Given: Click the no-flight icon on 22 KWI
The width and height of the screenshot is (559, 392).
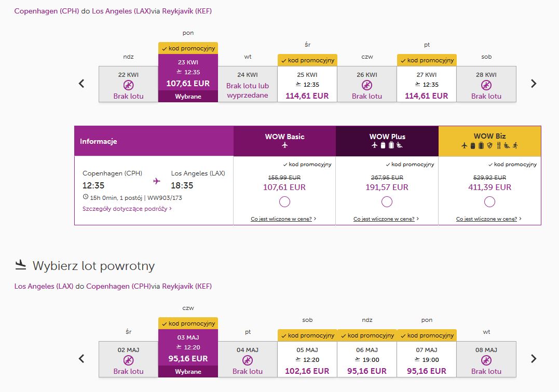Looking at the screenshot, I should click(128, 85).
